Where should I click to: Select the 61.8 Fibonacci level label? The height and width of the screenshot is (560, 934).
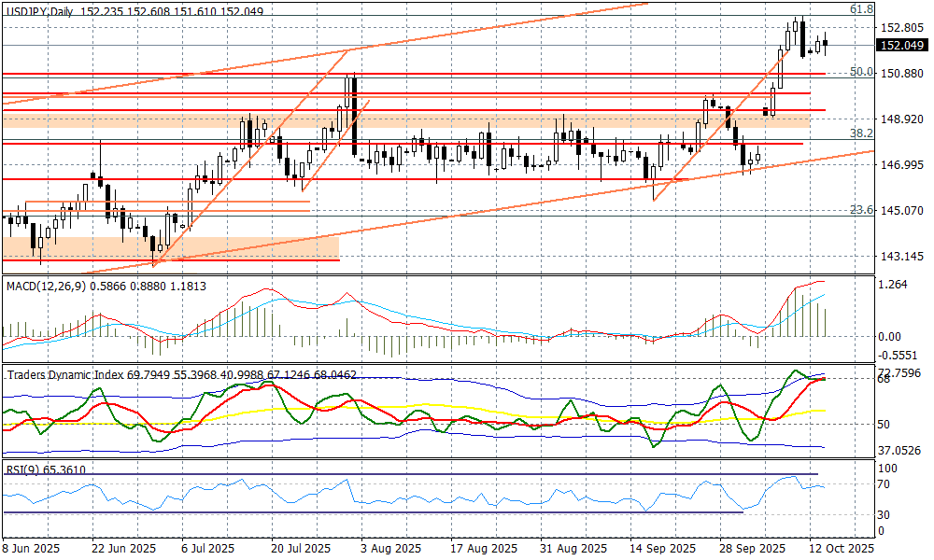coord(861,8)
